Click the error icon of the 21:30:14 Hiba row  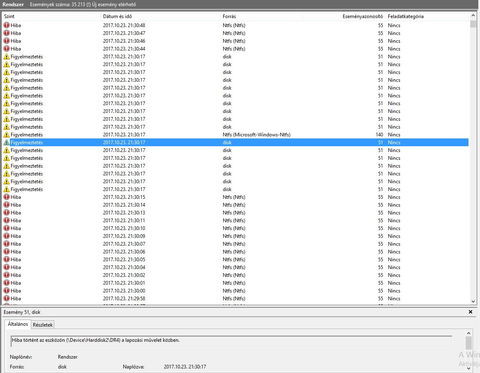point(6,205)
